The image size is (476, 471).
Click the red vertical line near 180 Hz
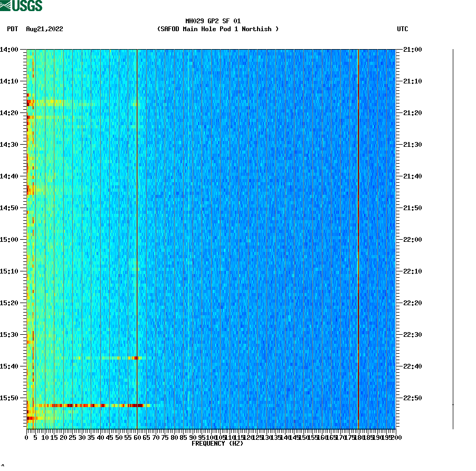(358, 238)
